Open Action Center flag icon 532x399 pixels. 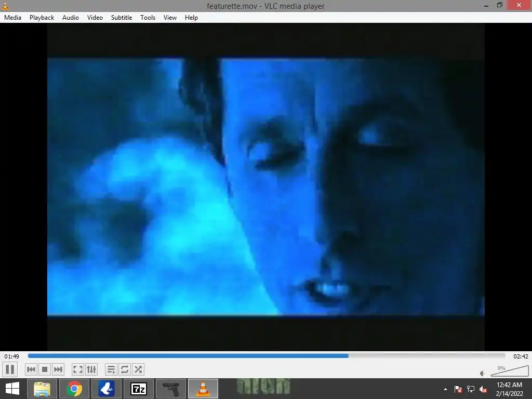pos(458,389)
